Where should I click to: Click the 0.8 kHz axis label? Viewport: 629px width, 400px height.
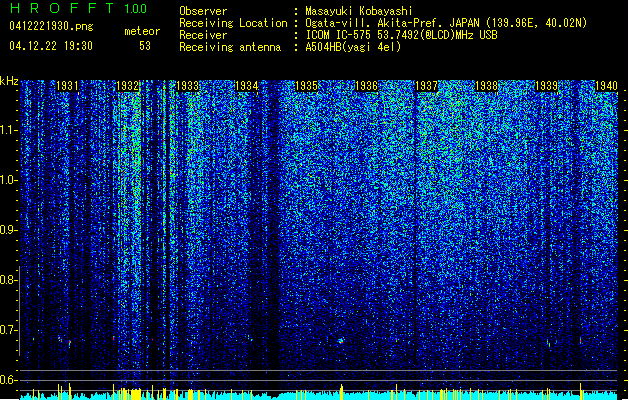pos(8,280)
